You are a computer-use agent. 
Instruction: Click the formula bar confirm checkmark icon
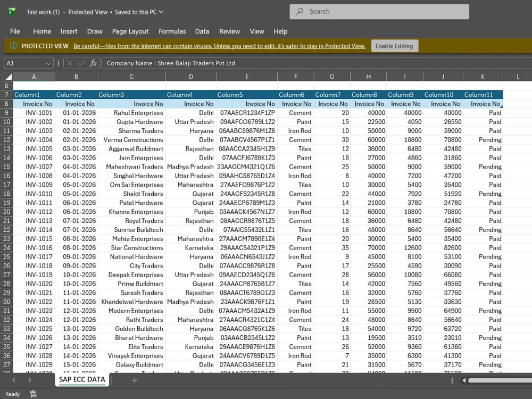(81, 63)
